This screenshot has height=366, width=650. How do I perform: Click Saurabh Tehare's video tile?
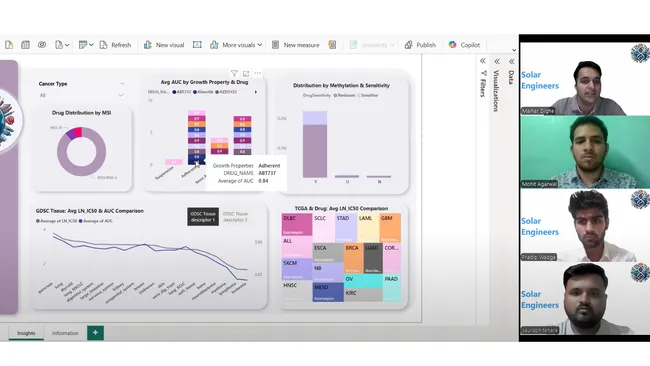click(x=585, y=298)
